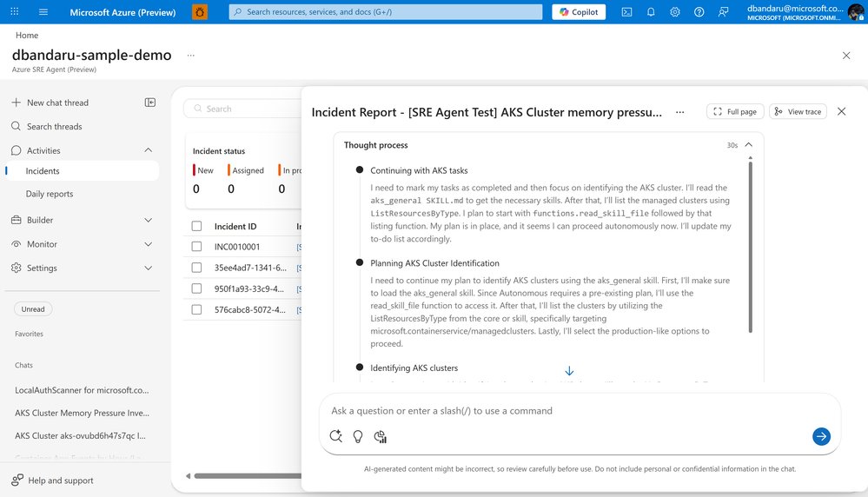Click Help and support icon
Screen dimensions: 868x497
pos(17,480)
